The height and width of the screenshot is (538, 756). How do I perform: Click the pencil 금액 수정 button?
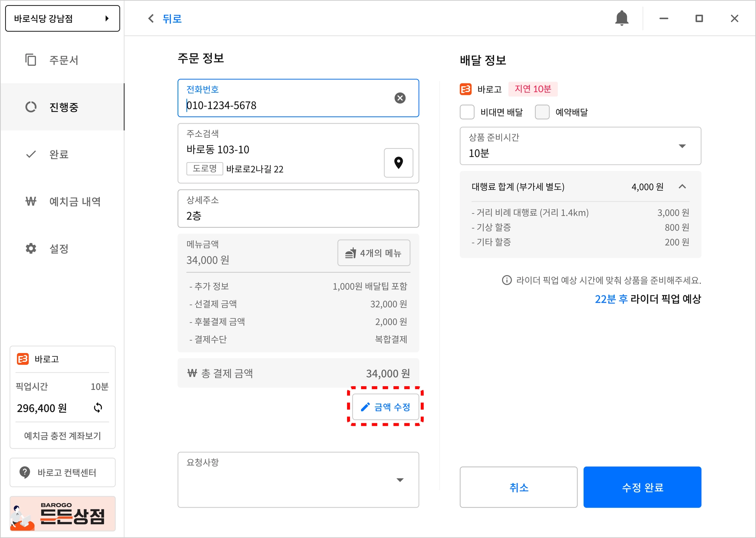385,407
